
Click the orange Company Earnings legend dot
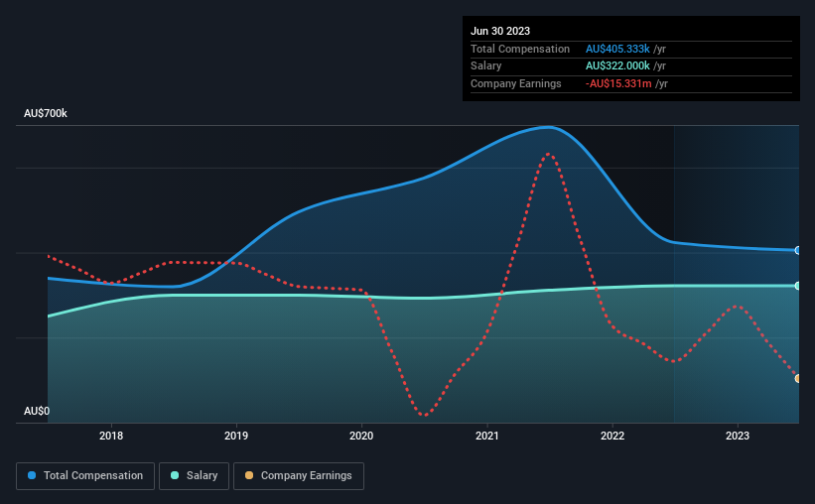pos(249,475)
